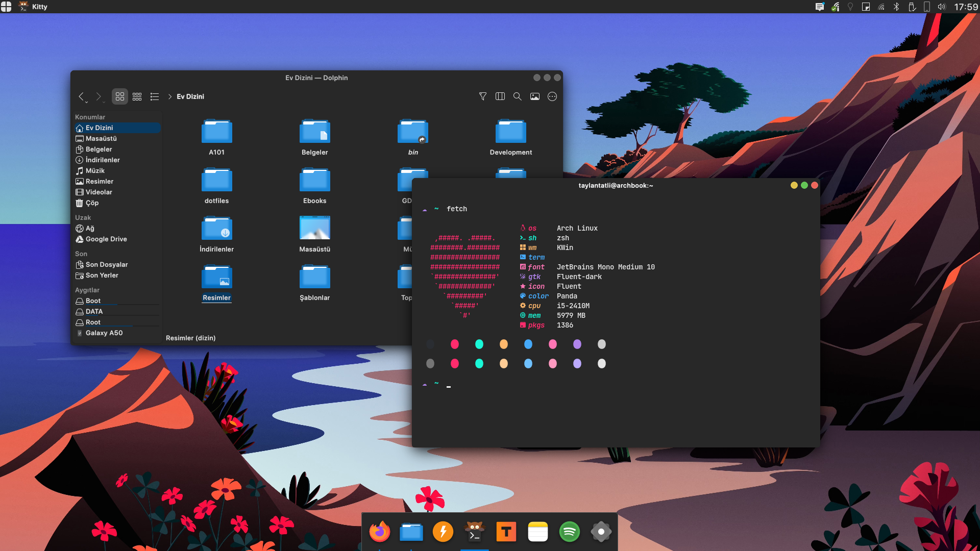
Task: Open search with the magnifier icon
Action: (518, 96)
